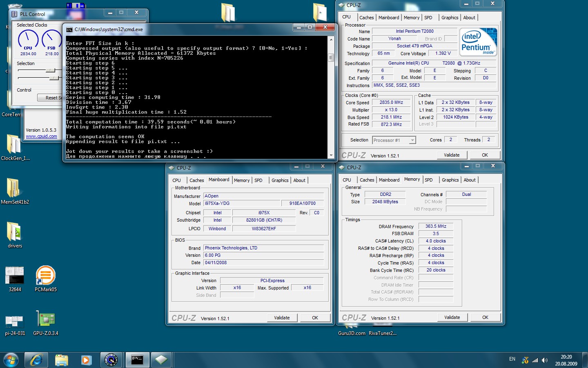The width and height of the screenshot is (588, 368).
Task: Open Graphics tab in CPU window
Action: (x=450, y=18)
